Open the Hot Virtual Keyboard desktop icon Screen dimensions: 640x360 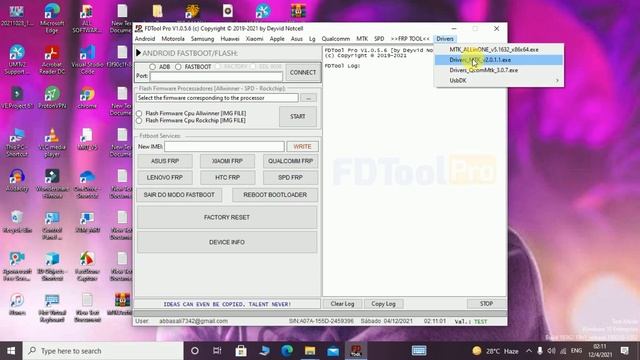tap(52, 308)
